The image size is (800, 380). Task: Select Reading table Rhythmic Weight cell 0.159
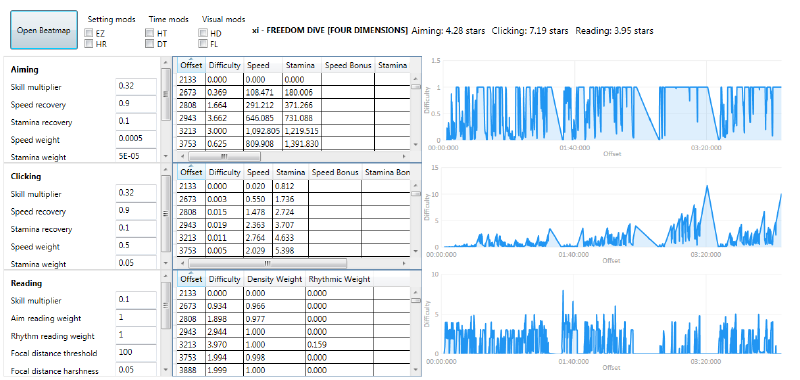[340, 344]
